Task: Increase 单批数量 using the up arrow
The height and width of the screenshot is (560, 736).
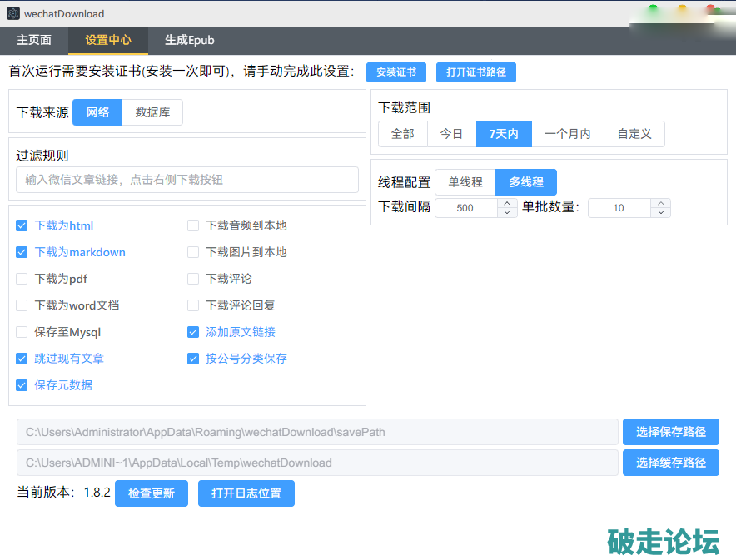Action: click(660, 203)
